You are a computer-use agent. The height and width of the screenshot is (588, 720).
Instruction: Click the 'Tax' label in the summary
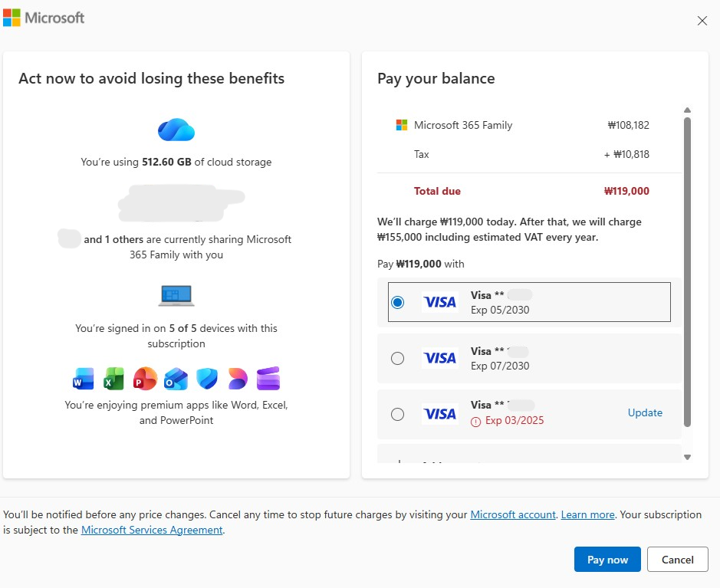click(422, 154)
